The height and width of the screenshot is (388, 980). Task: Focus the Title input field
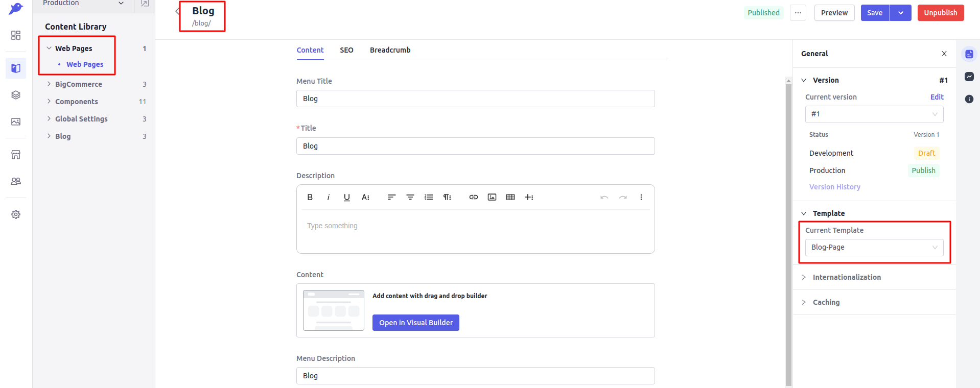click(x=476, y=146)
